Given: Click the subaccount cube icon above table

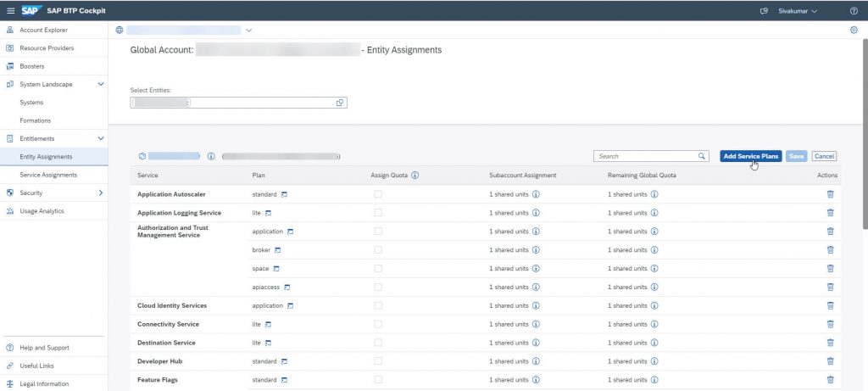Looking at the screenshot, I should click(x=142, y=156).
